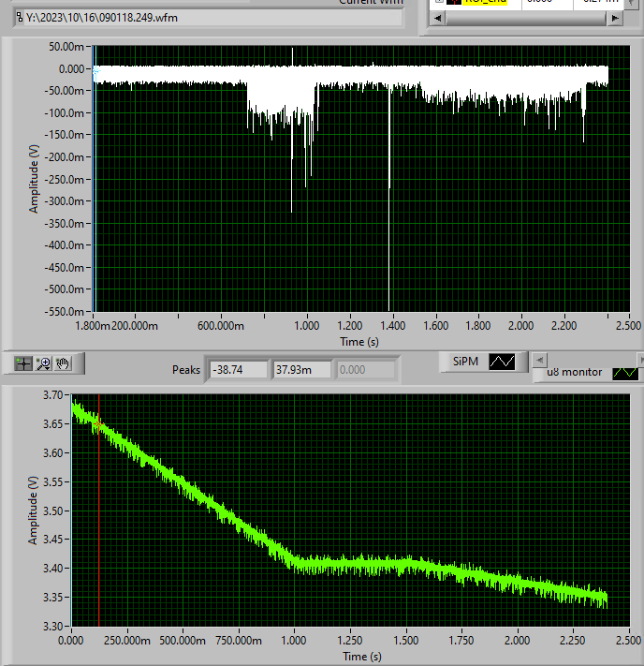Click Amplitude (V) label of SiPM graph

[34, 179]
